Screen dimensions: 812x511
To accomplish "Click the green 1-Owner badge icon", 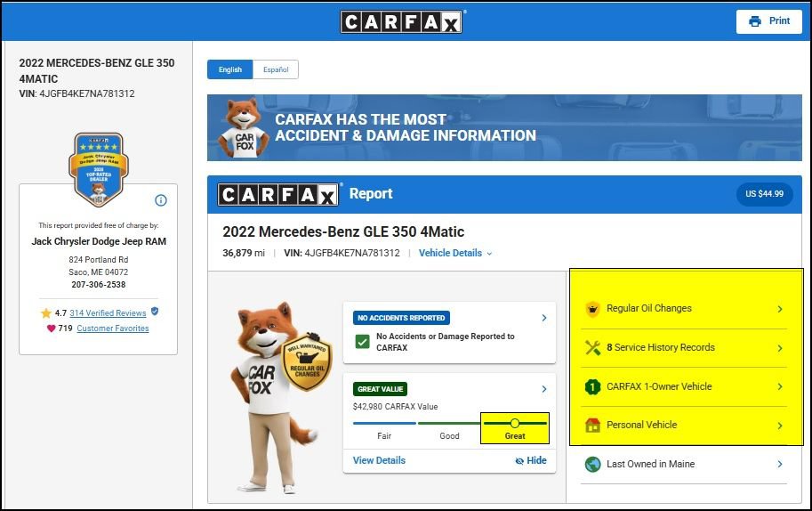I will [592, 386].
